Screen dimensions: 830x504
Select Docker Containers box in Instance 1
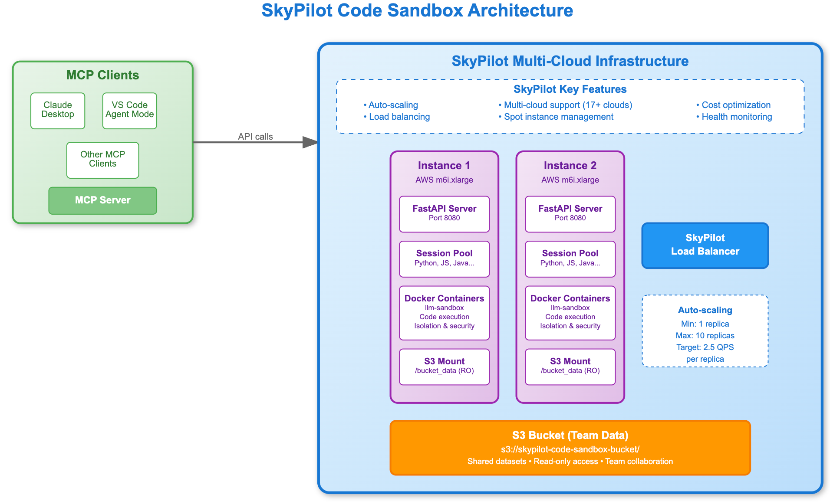(x=444, y=313)
